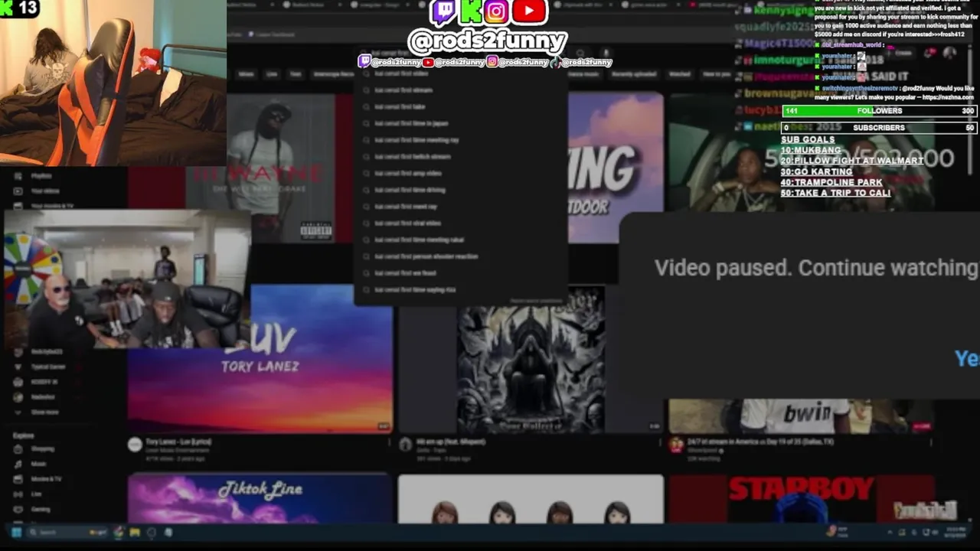The width and height of the screenshot is (980, 551).
Task: Choose suggestion kai cenat first time driving
Action: [459, 190]
